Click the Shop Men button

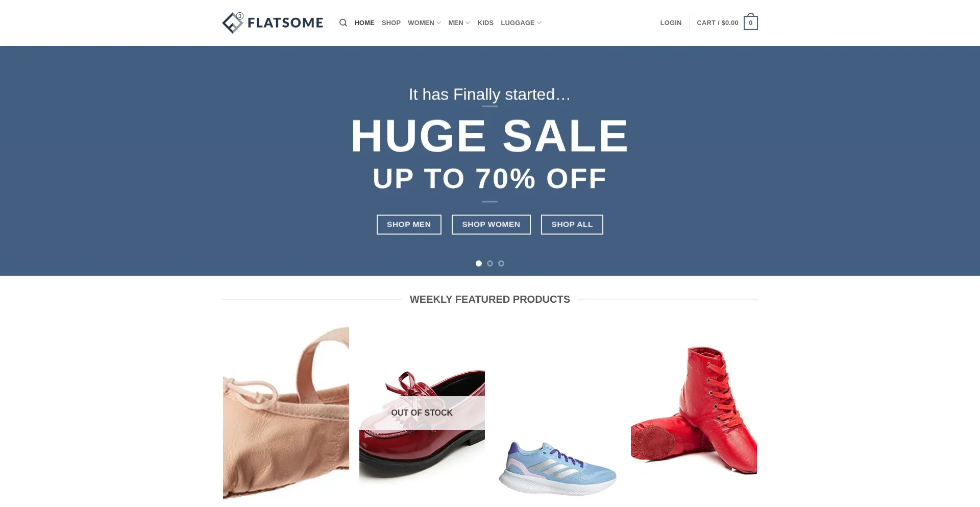(x=409, y=225)
